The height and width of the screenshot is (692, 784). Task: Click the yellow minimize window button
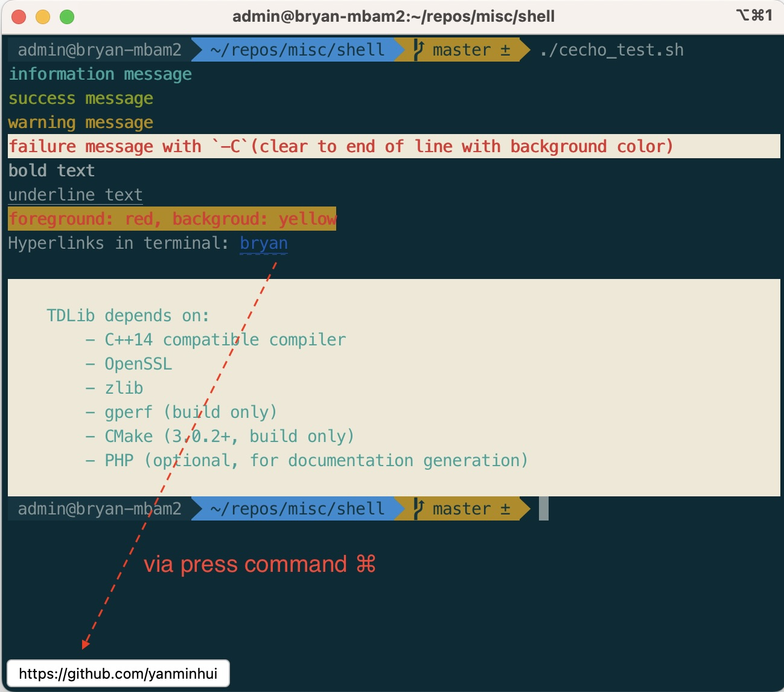(x=43, y=17)
